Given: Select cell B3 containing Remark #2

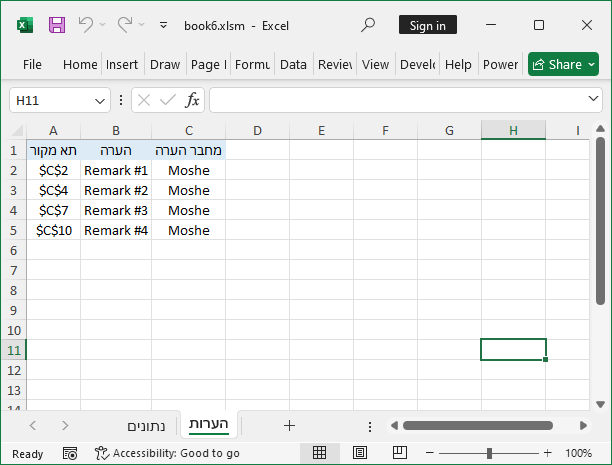Looking at the screenshot, I should (116, 190).
